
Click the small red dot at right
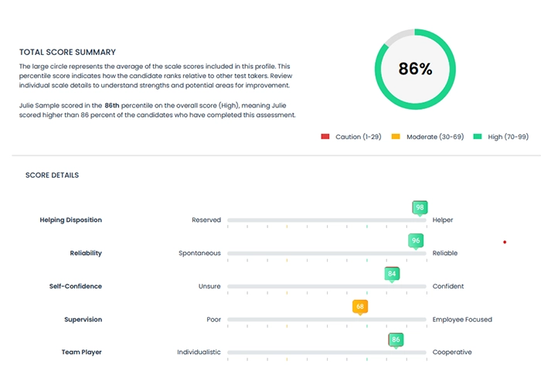point(505,242)
